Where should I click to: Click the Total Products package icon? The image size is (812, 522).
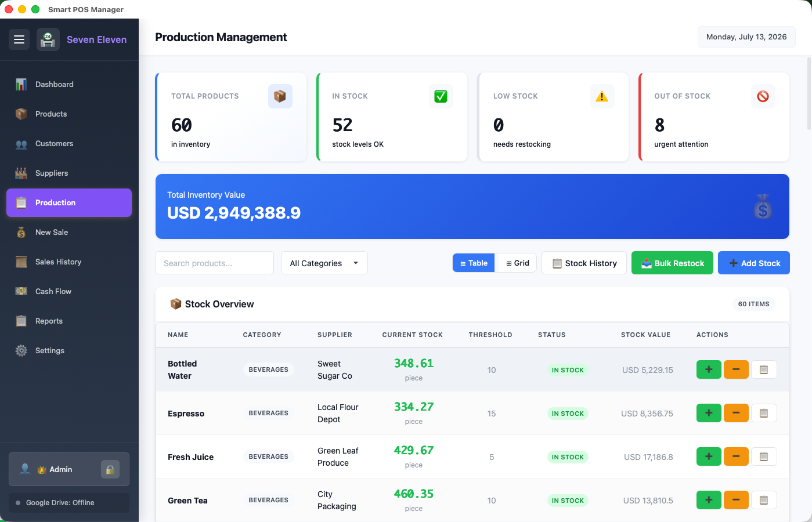[280, 96]
